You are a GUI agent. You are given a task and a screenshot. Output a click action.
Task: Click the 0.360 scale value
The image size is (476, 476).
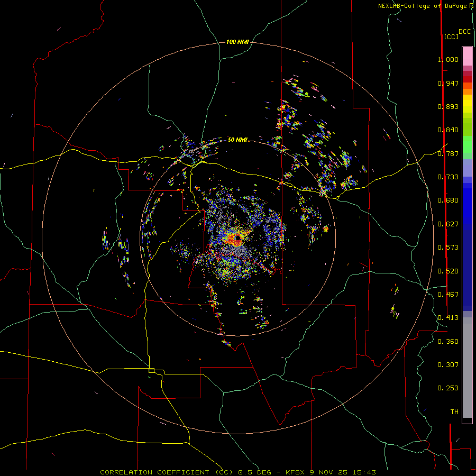point(448,342)
